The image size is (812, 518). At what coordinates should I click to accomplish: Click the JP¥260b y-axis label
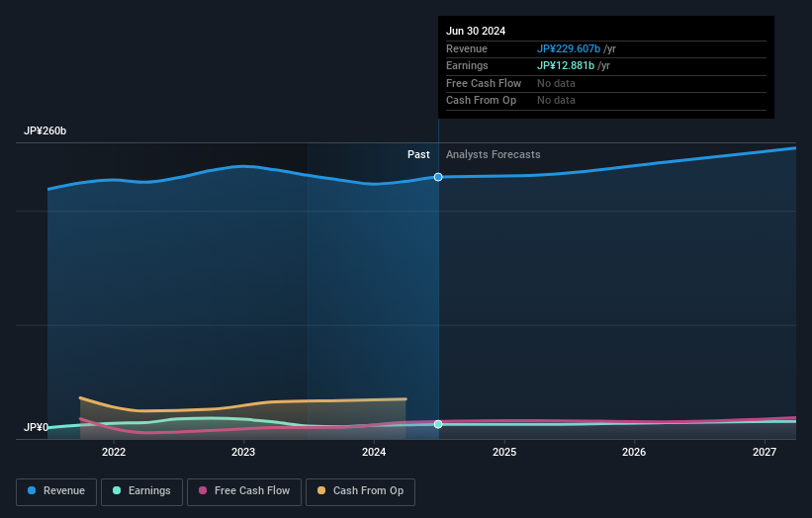[45, 130]
